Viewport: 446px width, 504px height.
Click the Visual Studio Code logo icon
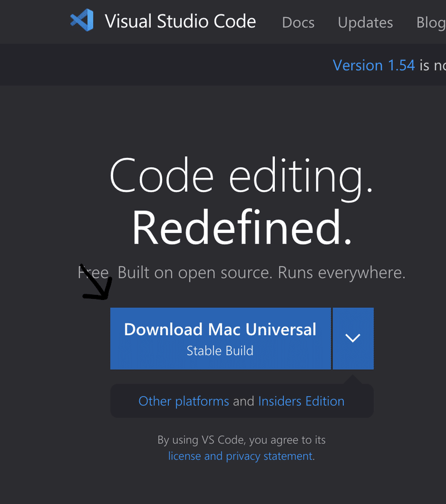82,20
